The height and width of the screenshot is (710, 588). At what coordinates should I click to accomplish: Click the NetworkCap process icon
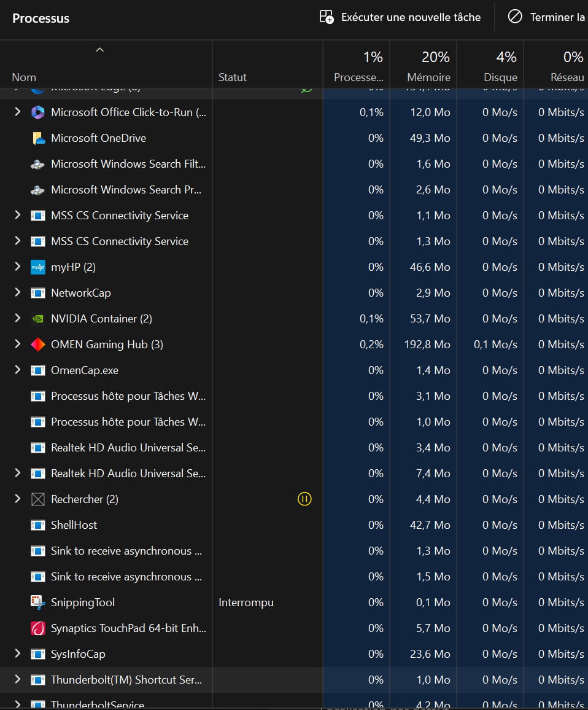point(37,293)
